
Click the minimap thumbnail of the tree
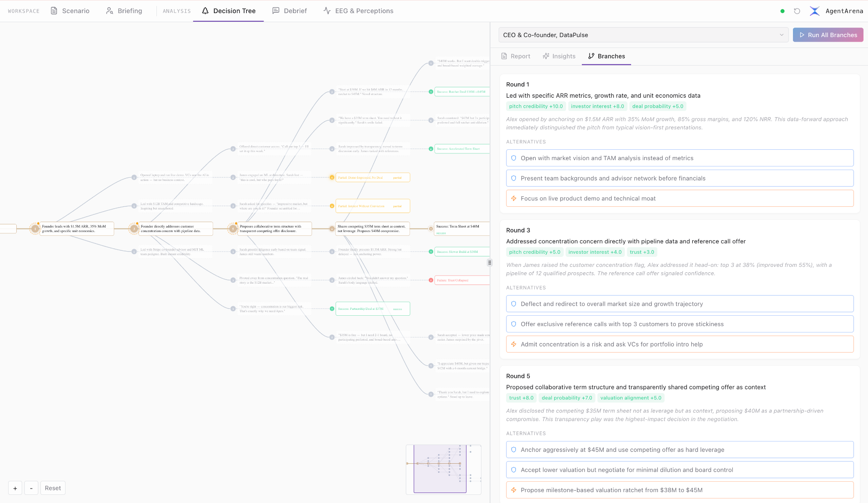click(443, 470)
